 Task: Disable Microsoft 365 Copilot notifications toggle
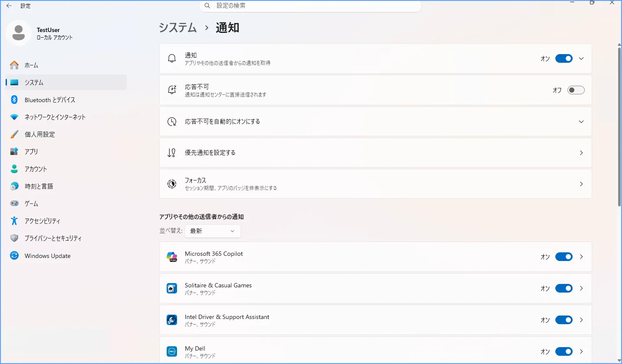(564, 257)
